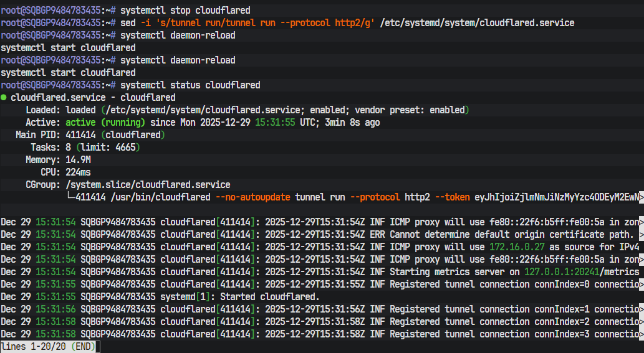
Task: Click 'CPU: 224ms' value
Action: [x=65, y=172]
